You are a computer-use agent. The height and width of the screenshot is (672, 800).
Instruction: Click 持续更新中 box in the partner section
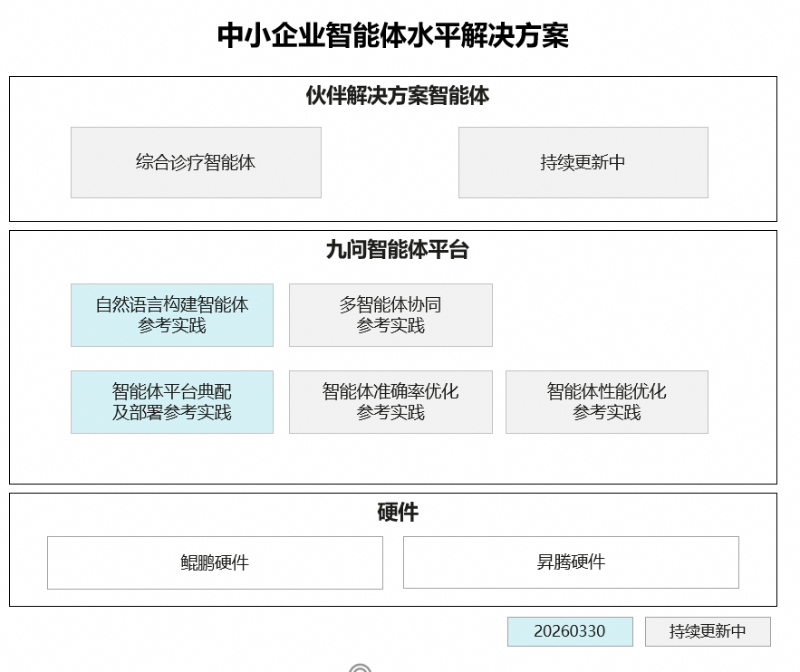click(583, 162)
